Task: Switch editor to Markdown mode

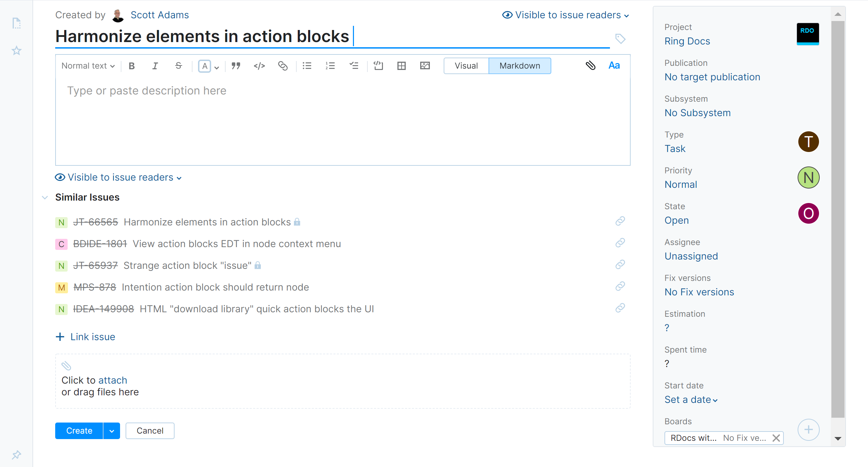Action: 520,66
